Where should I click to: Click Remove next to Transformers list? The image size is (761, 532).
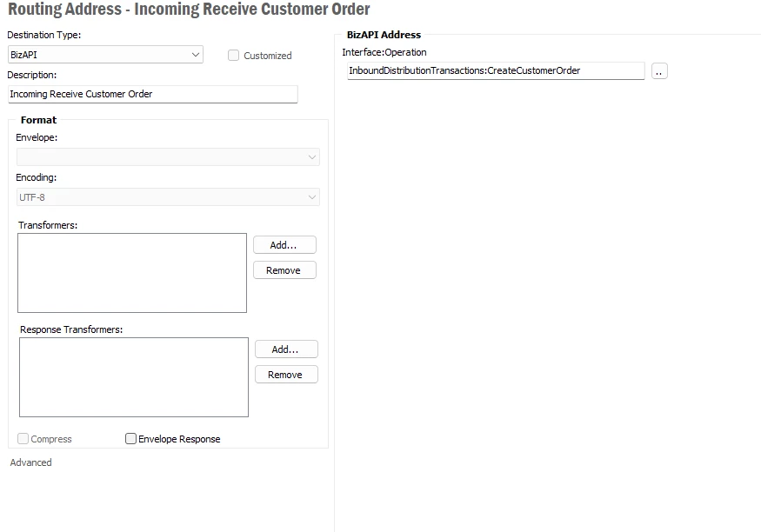(284, 270)
